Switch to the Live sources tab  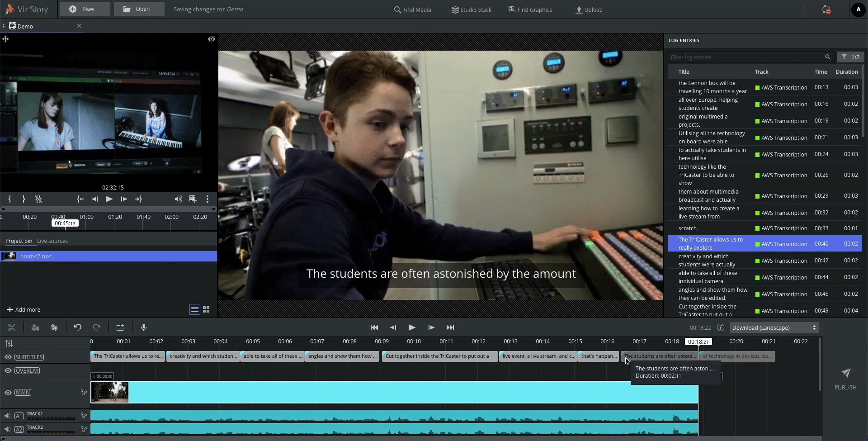(x=52, y=241)
